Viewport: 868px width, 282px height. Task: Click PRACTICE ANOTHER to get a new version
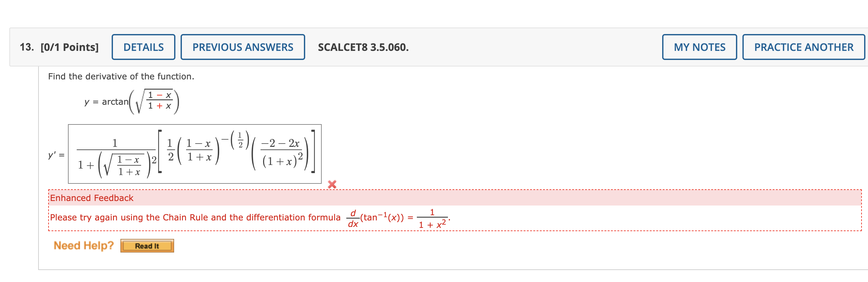[803, 47]
